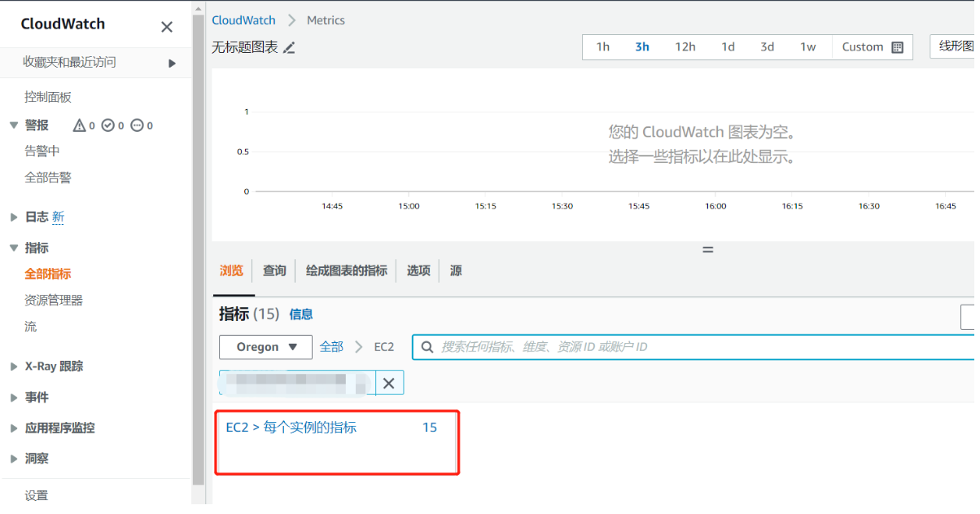Open the Oregon region dropdown

[x=265, y=347]
